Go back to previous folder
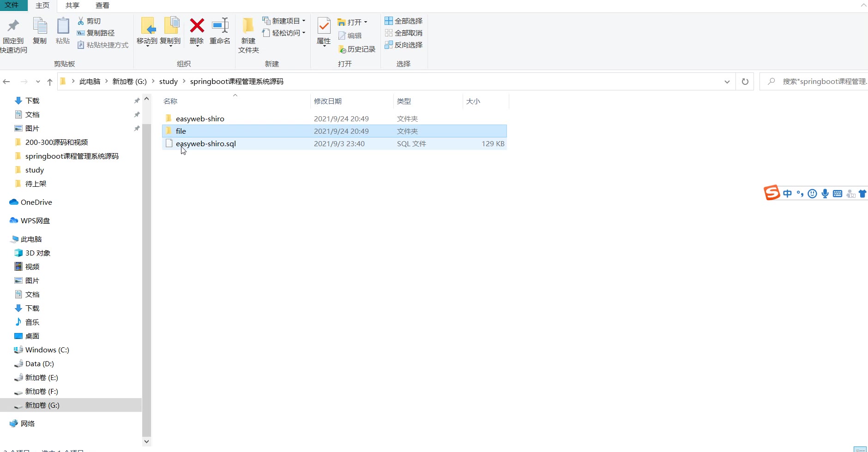 6,82
